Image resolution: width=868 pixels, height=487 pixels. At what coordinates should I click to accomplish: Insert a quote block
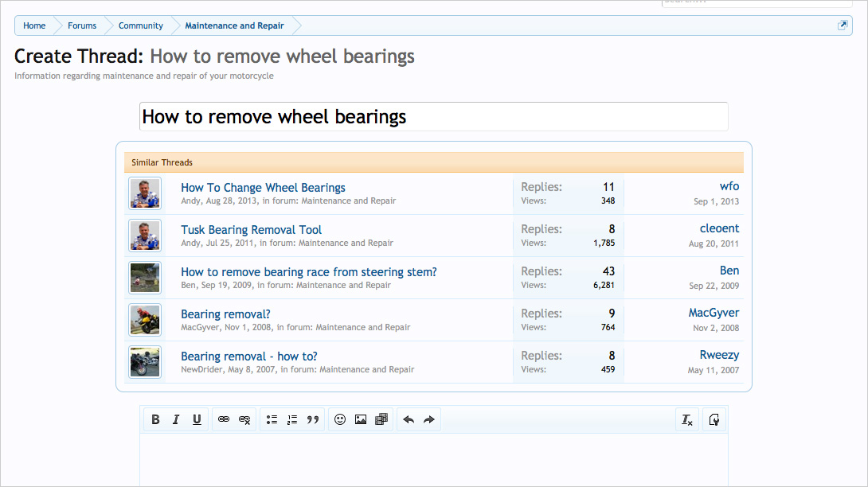pos(313,419)
